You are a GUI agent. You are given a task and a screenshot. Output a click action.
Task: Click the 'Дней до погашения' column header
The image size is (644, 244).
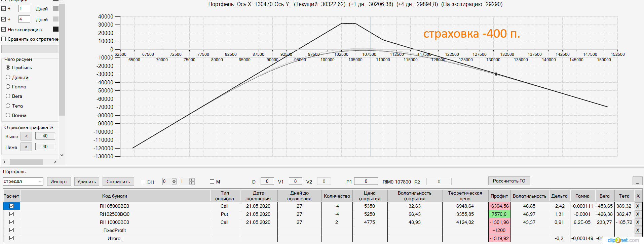[299, 196]
